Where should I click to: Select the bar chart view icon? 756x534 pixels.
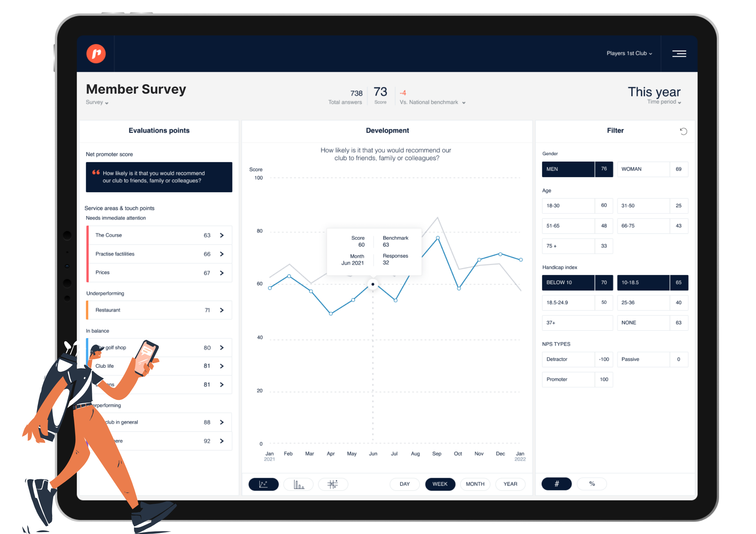click(x=302, y=485)
